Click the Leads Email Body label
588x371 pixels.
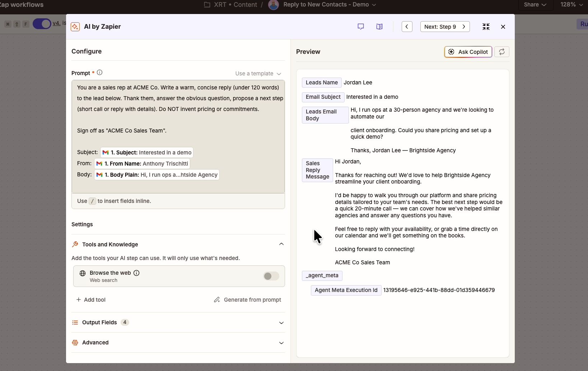click(325, 115)
